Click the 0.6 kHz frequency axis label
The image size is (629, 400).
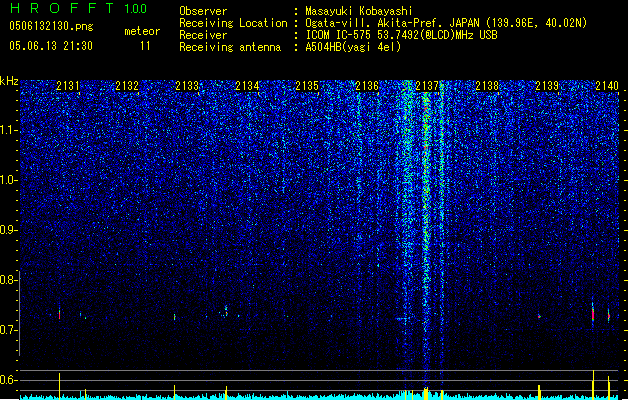pyautogui.click(x=8, y=380)
